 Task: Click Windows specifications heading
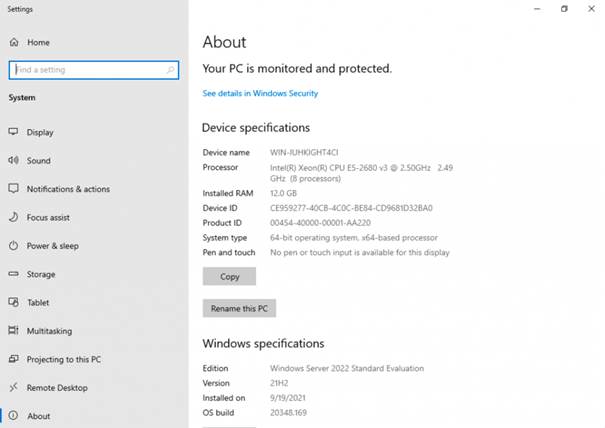pyautogui.click(x=264, y=343)
